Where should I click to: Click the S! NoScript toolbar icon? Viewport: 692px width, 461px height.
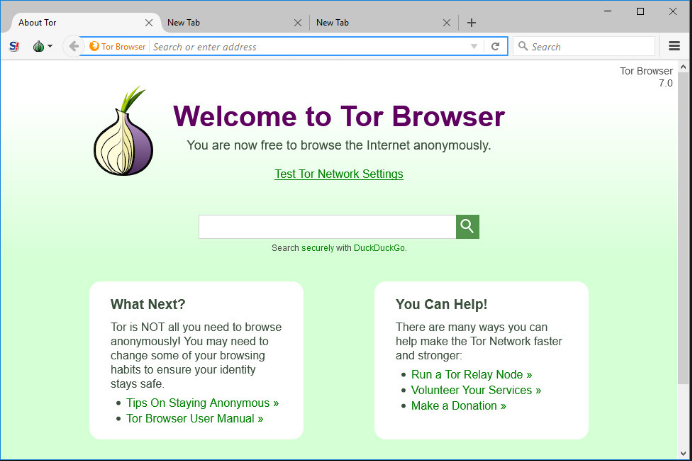(x=14, y=46)
